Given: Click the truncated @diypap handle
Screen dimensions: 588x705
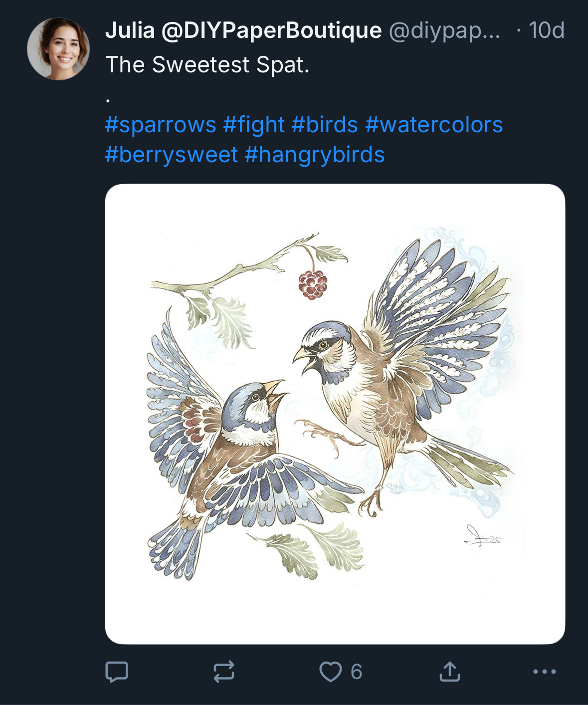Looking at the screenshot, I should pyautogui.click(x=444, y=31).
